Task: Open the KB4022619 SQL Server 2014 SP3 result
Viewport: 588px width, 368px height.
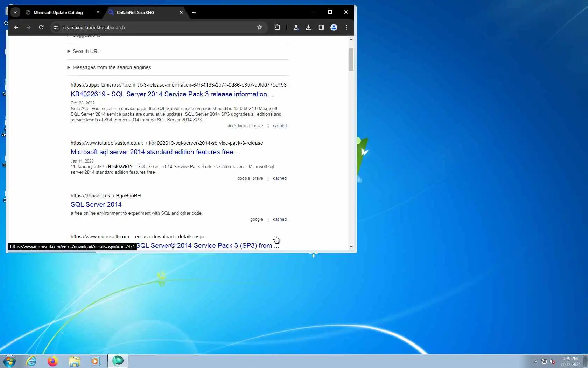Action: coord(173,94)
